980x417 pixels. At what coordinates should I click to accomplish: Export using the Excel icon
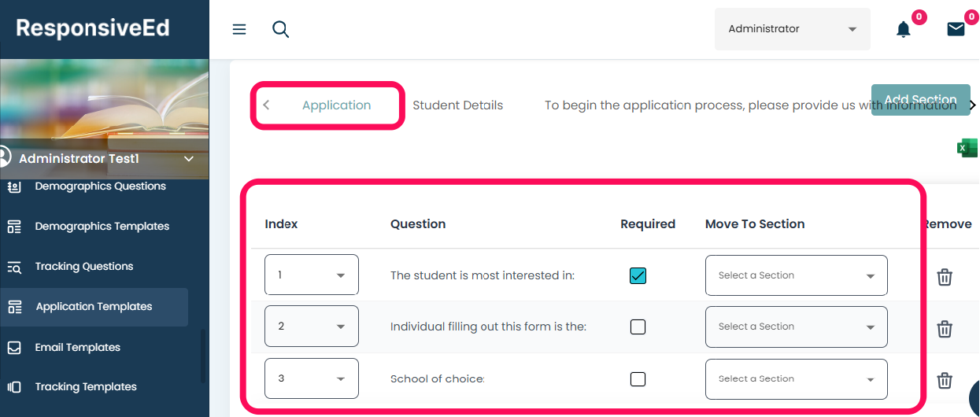tap(967, 148)
